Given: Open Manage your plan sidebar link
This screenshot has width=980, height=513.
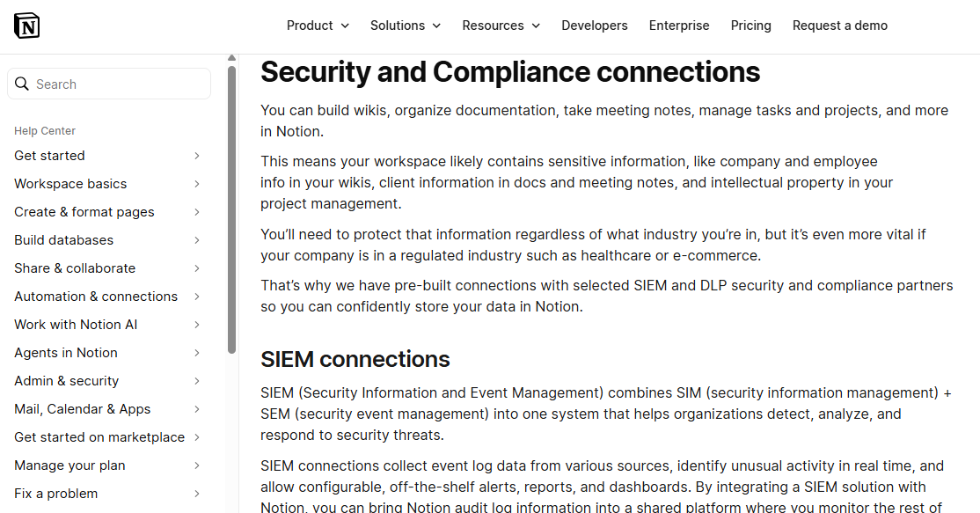Looking at the screenshot, I should tap(69, 465).
